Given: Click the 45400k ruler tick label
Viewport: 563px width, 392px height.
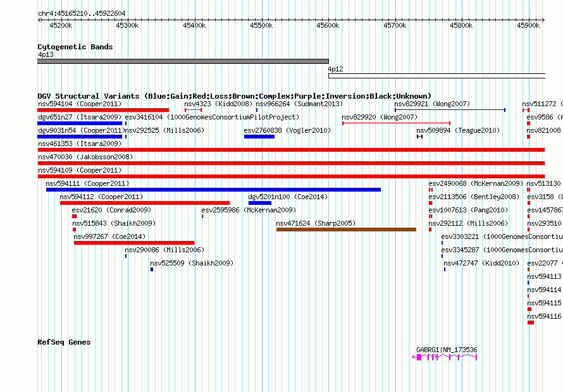Looking at the screenshot, I should (x=194, y=25).
